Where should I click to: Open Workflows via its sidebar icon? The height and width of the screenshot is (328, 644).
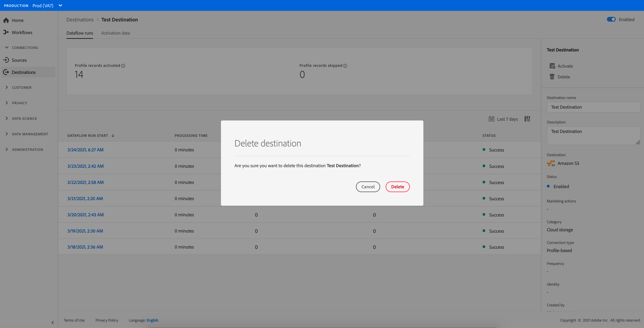[x=6, y=32]
